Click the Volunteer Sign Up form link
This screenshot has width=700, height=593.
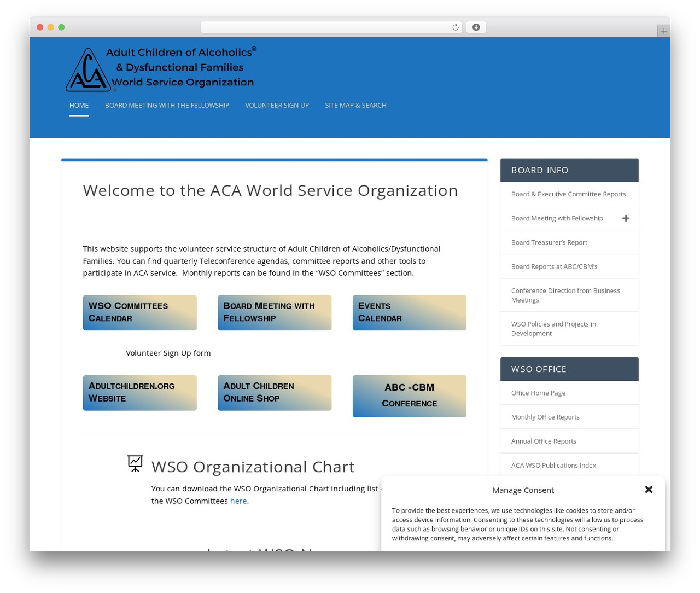click(168, 353)
